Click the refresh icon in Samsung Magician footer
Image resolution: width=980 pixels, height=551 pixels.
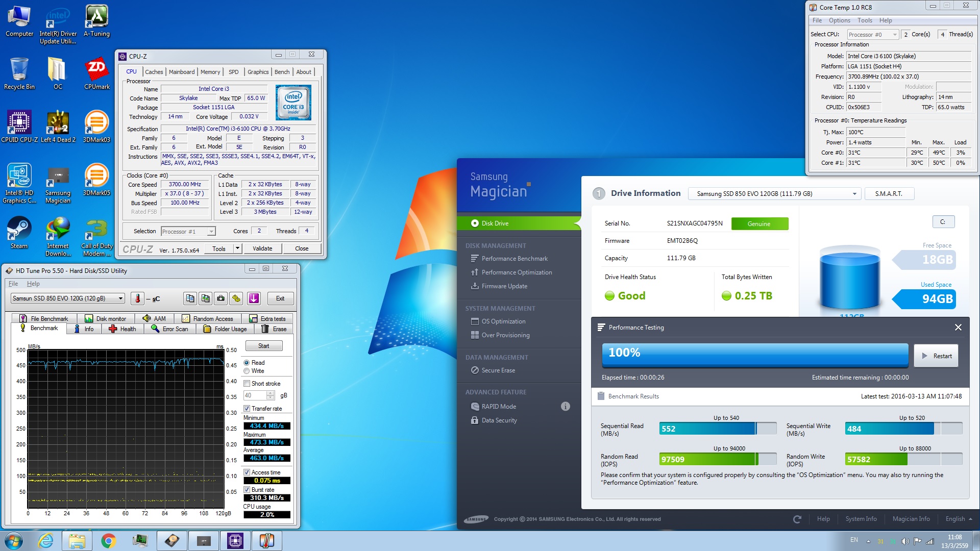797,519
